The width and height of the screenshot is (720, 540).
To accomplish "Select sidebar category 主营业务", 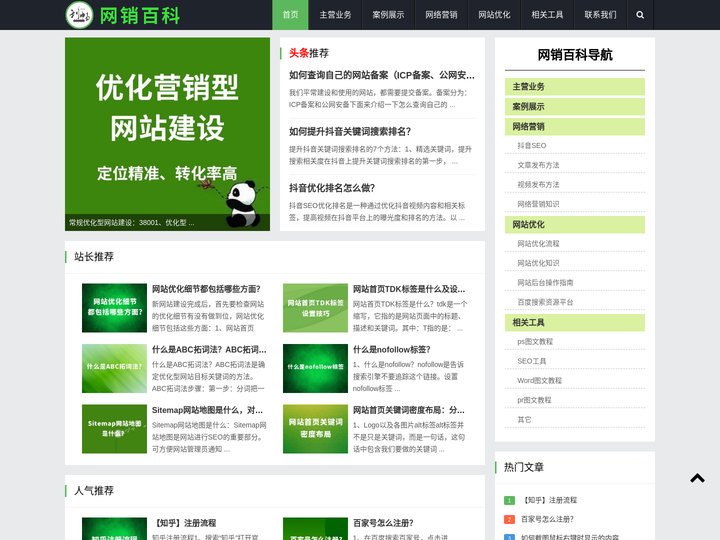I will (575, 86).
